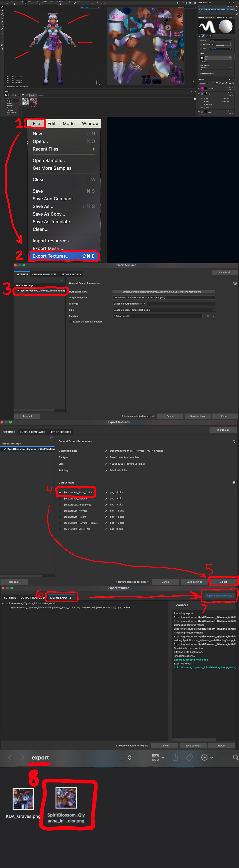Click material sphere preview in Properties
This screenshot has height=868, width=239.
pos(226,26)
